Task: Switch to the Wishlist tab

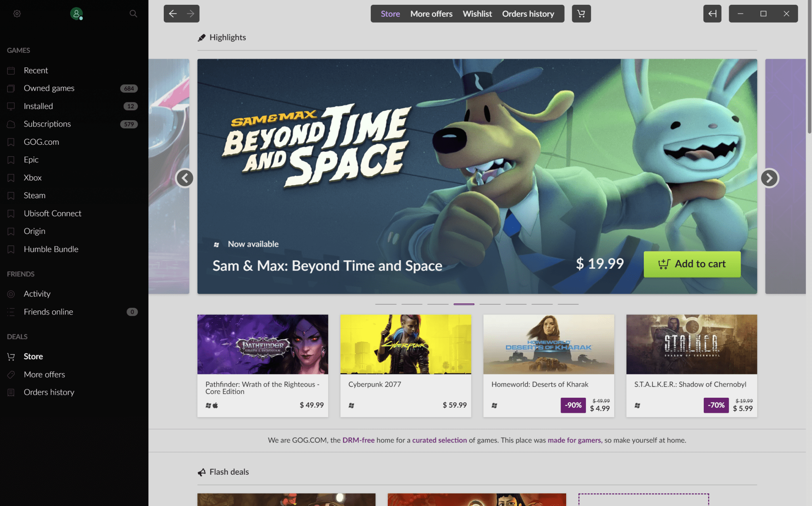Action: pos(477,13)
